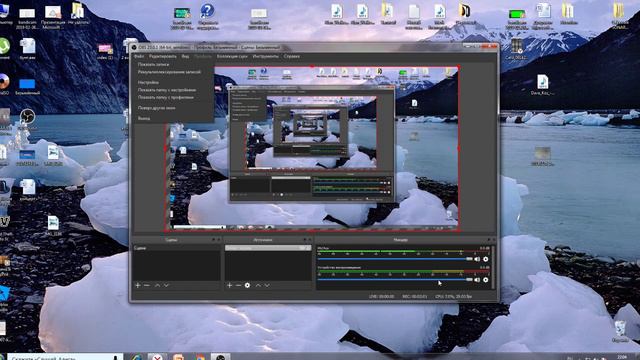Click the OBS preview canvas
The width and height of the screenshot is (640, 360).
pos(312,149)
